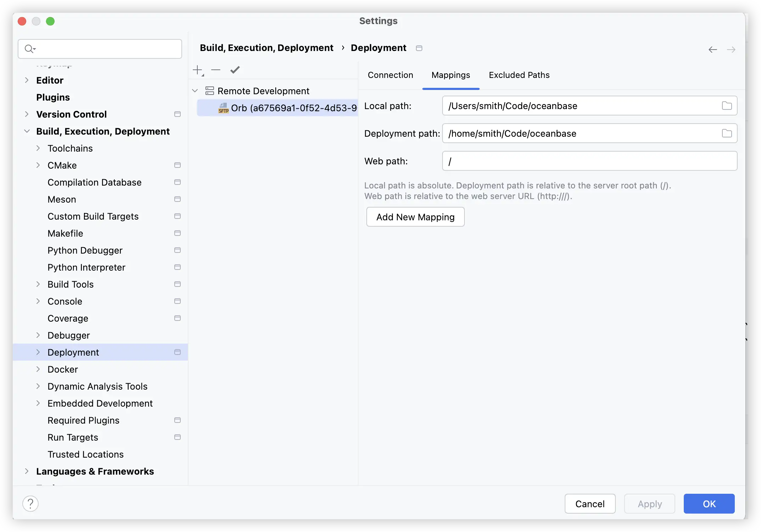
Task: Click the folder icon next to Local path
Action: pos(727,106)
